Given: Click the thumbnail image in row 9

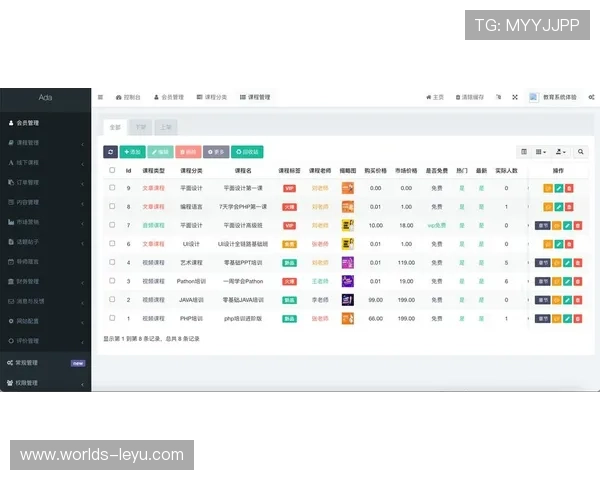Looking at the screenshot, I should point(347,188).
